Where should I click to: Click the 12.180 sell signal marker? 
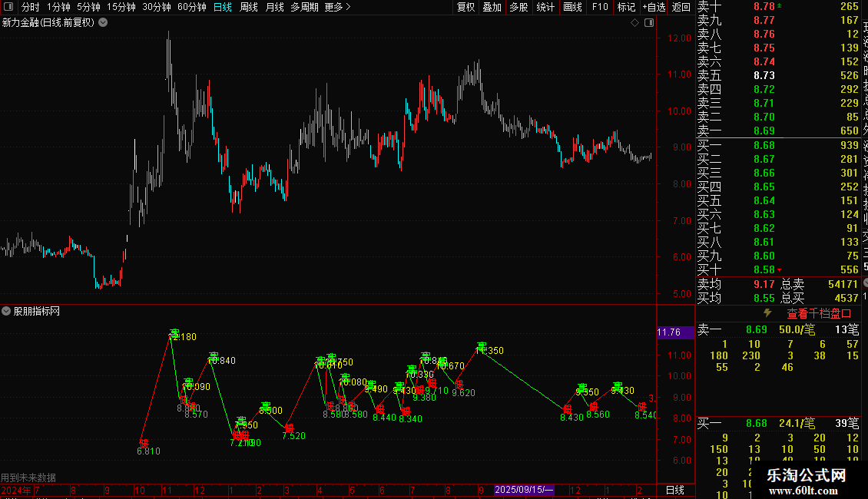click(x=174, y=334)
